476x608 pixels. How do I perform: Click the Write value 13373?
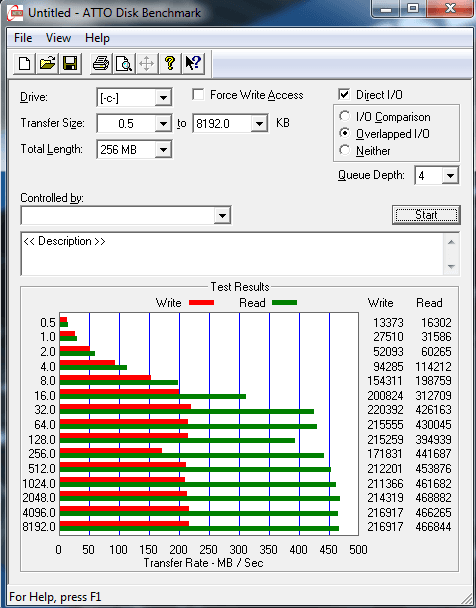tap(388, 323)
